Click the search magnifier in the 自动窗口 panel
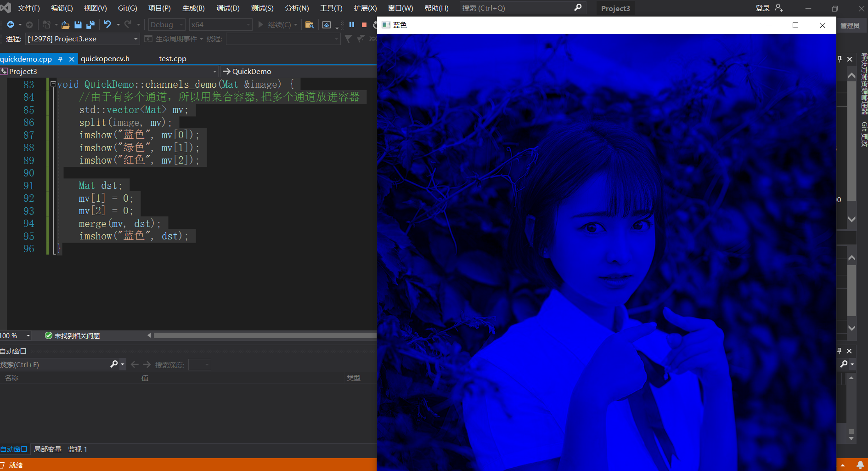Image resolution: width=868 pixels, height=471 pixels. point(114,364)
